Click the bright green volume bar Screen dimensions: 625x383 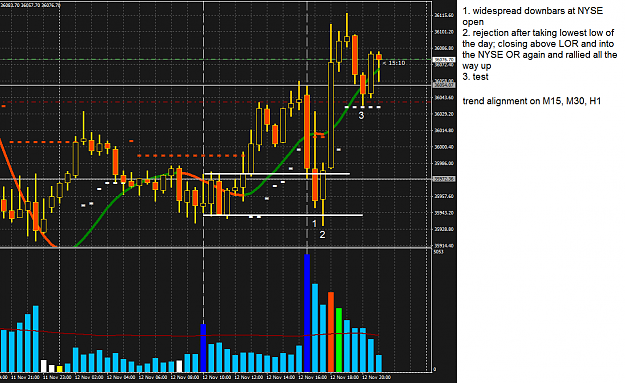[x=339, y=340]
